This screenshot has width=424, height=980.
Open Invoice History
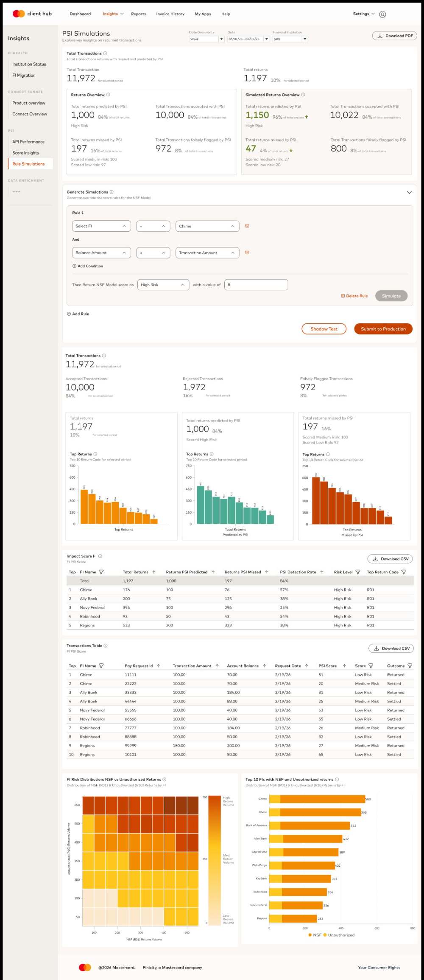point(170,14)
